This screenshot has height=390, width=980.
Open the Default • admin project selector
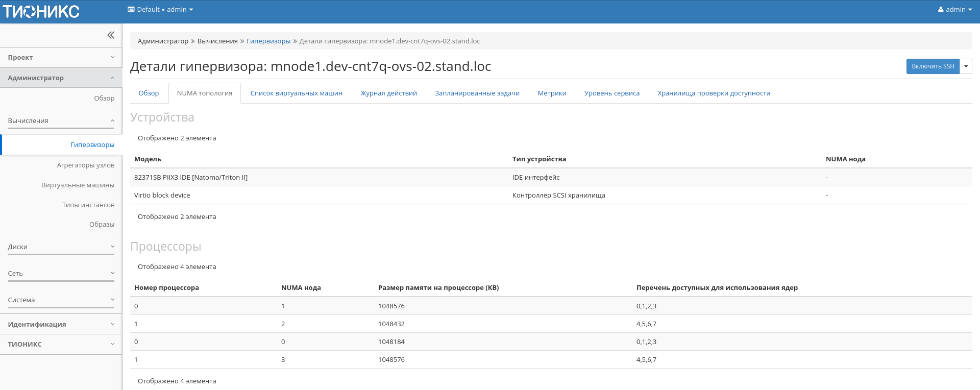[x=160, y=10]
